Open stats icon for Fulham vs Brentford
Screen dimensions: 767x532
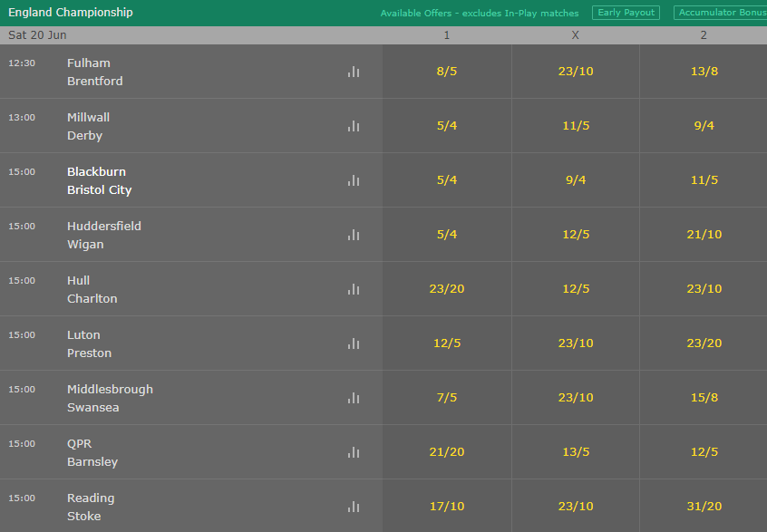[354, 72]
